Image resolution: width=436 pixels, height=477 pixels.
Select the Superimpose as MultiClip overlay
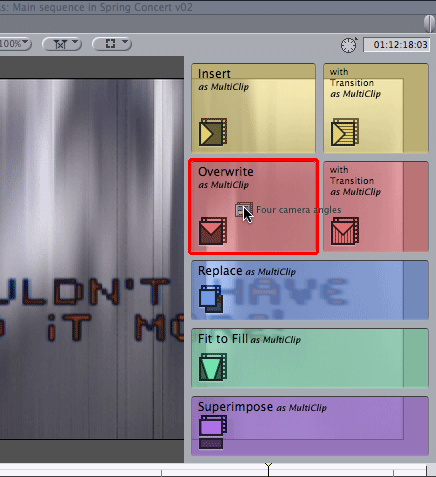(310, 426)
